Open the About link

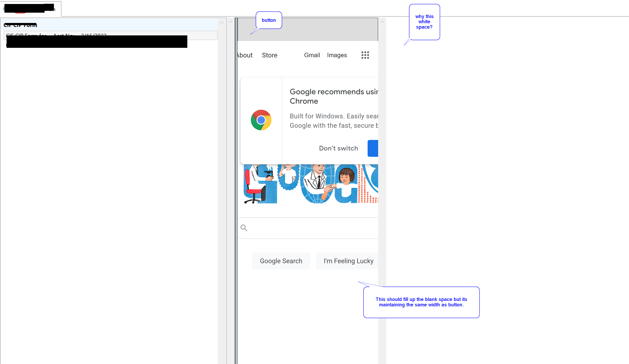pyautogui.click(x=245, y=55)
